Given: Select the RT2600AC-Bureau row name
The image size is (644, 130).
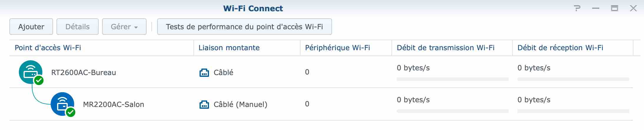Looking at the screenshot, I should [84, 73].
